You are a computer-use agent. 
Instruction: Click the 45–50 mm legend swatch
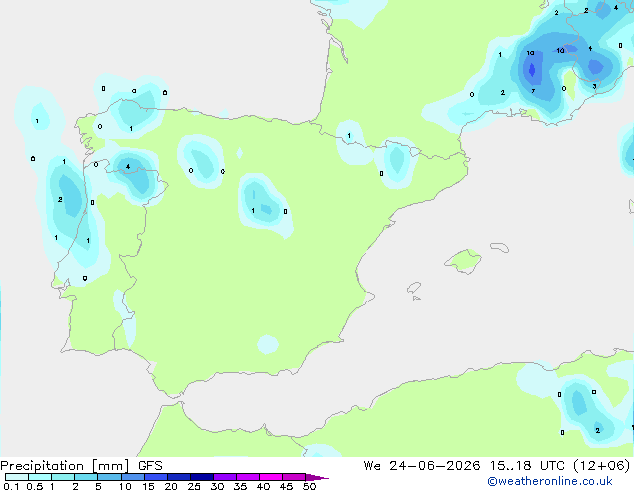tap(294, 477)
